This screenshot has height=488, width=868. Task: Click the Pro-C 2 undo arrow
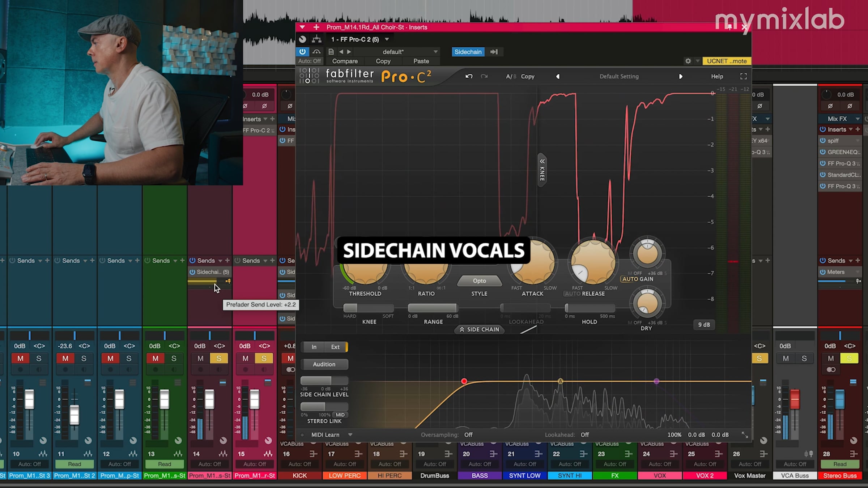(469, 76)
